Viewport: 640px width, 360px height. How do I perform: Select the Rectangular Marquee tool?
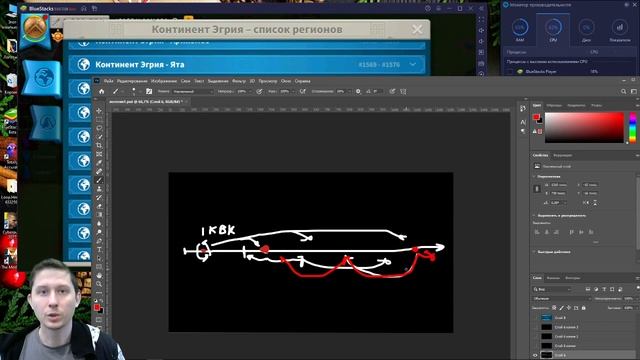point(99,119)
